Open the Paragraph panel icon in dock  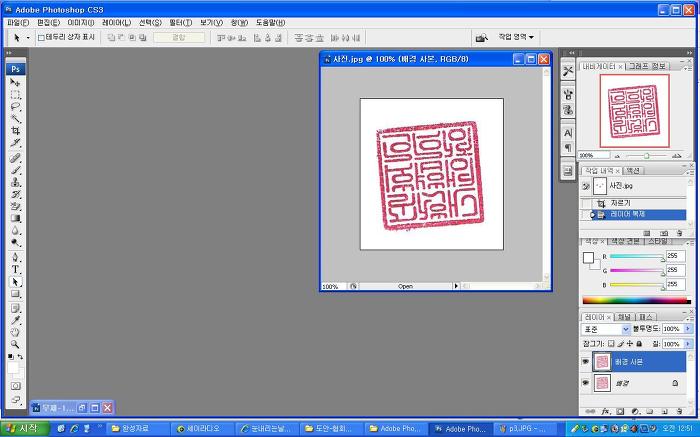pos(568,148)
